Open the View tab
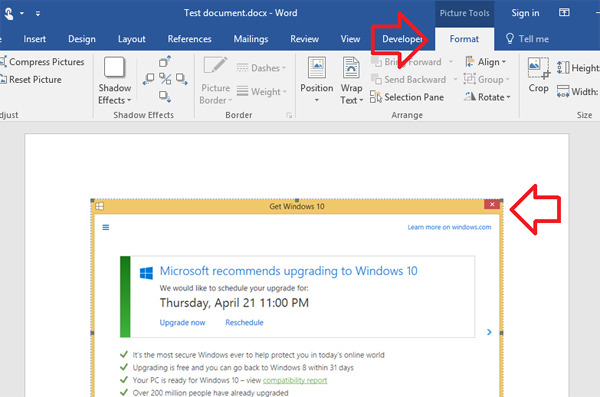The width and height of the screenshot is (600, 397). coord(351,39)
